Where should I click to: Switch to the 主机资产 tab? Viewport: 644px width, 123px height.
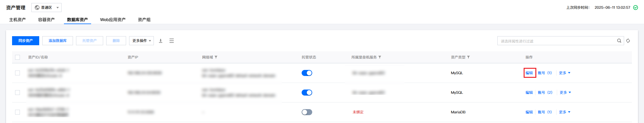click(17, 20)
